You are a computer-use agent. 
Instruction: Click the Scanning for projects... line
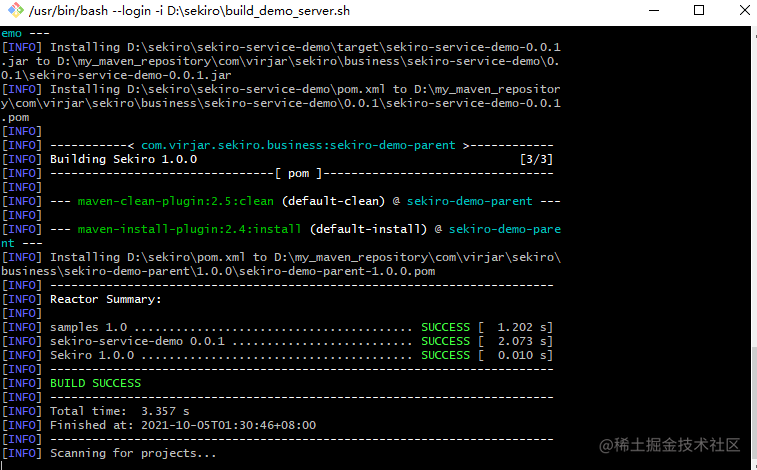(133, 453)
